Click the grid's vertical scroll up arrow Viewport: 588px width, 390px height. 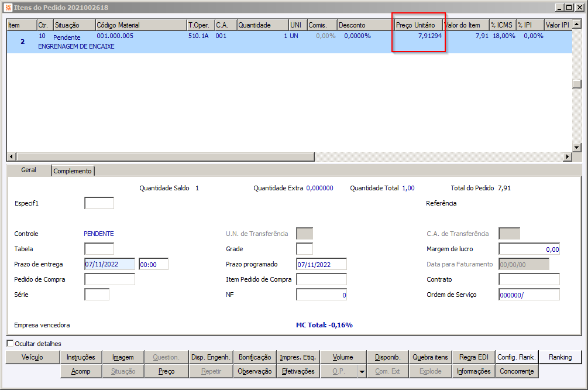[x=577, y=24]
